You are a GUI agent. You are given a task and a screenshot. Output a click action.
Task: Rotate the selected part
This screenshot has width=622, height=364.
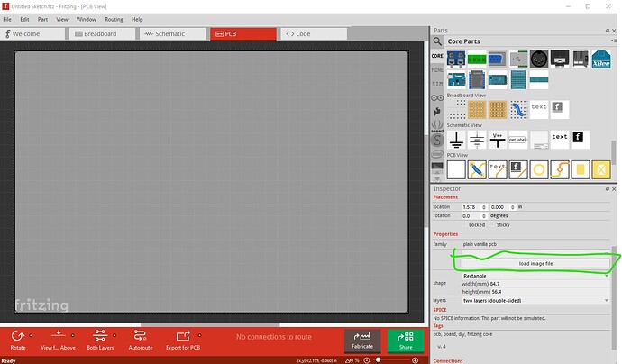[x=18, y=341]
